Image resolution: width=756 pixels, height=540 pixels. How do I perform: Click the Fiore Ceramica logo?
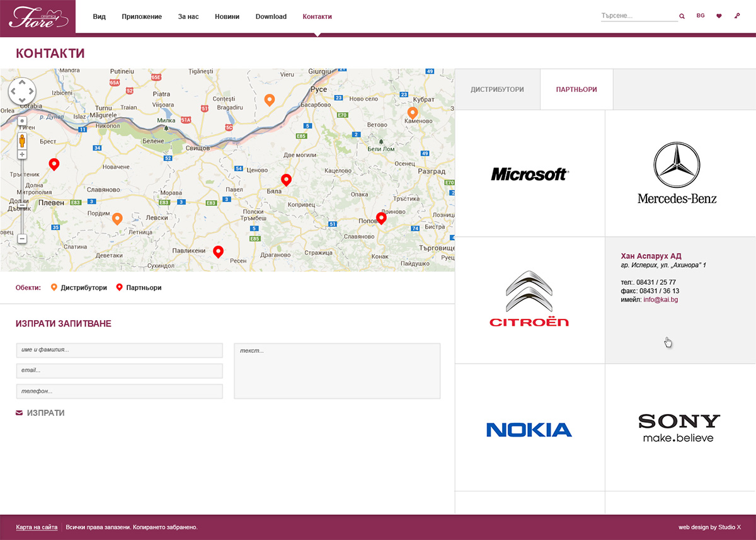[x=38, y=17]
